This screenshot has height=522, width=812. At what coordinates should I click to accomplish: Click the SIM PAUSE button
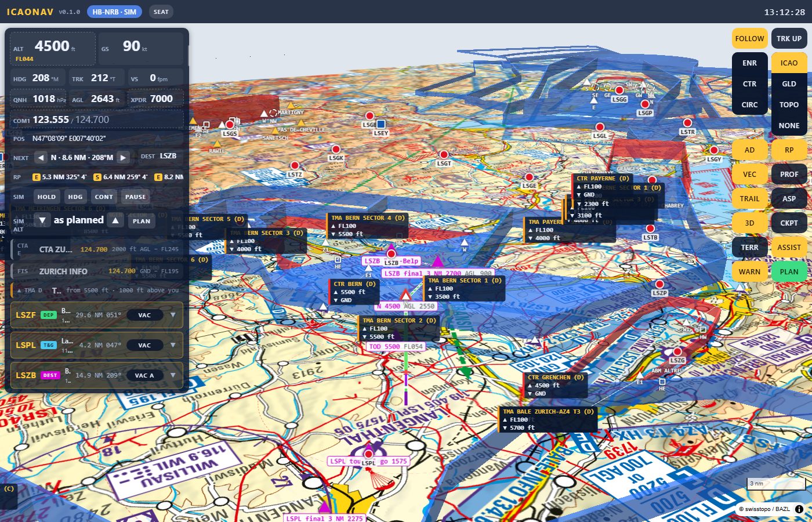(x=135, y=197)
